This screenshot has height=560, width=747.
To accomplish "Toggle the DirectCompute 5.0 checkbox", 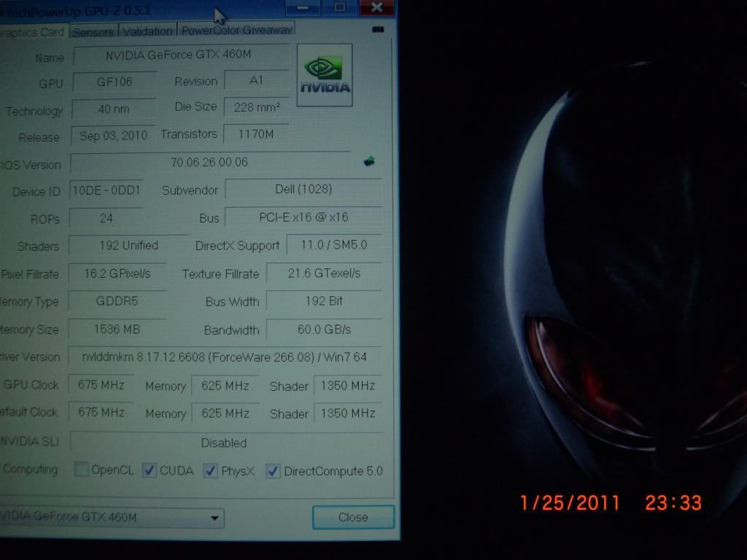I will (273, 472).
